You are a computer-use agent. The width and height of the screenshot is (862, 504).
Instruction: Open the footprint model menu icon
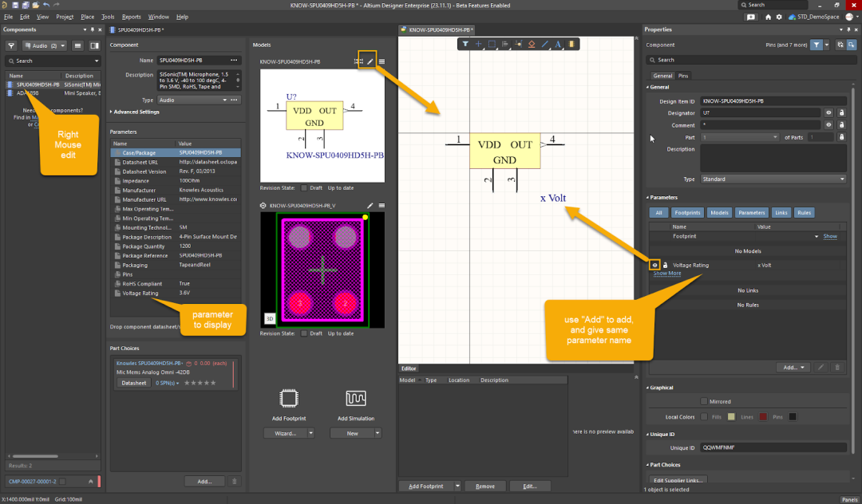click(382, 205)
